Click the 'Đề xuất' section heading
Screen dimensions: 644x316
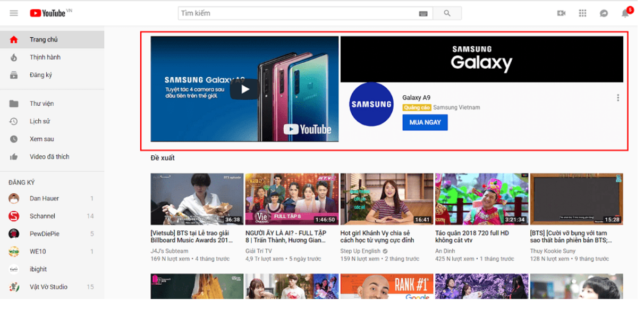(163, 158)
